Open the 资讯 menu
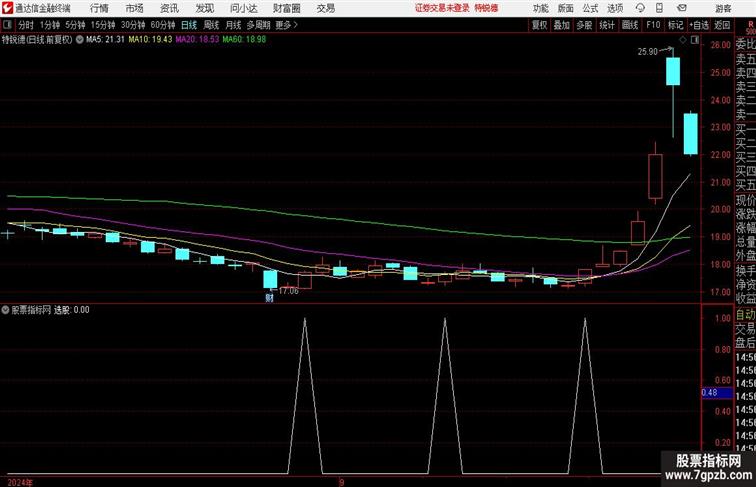This screenshot has width=756, height=487. (x=169, y=8)
